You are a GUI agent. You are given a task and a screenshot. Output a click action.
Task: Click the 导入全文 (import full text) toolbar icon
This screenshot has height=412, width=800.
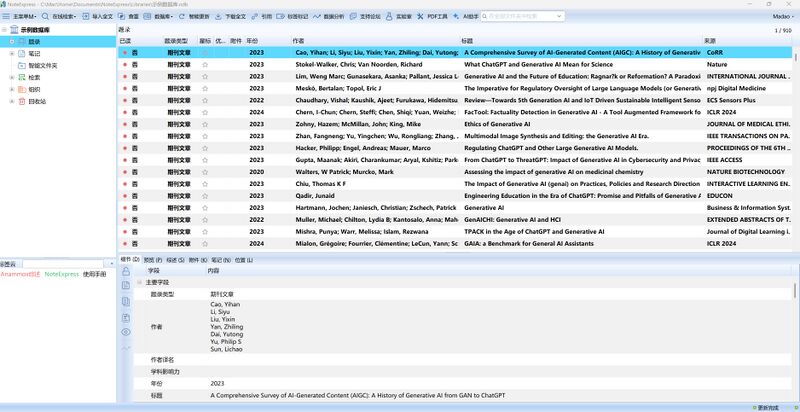pos(85,16)
